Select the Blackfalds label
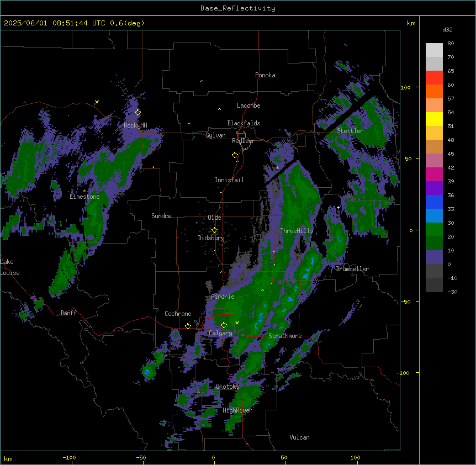This screenshot has width=476, height=465. 244,123
